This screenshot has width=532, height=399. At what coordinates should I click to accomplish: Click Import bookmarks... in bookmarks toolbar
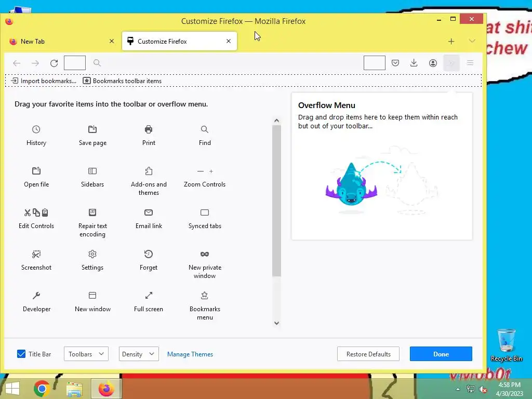(44, 81)
